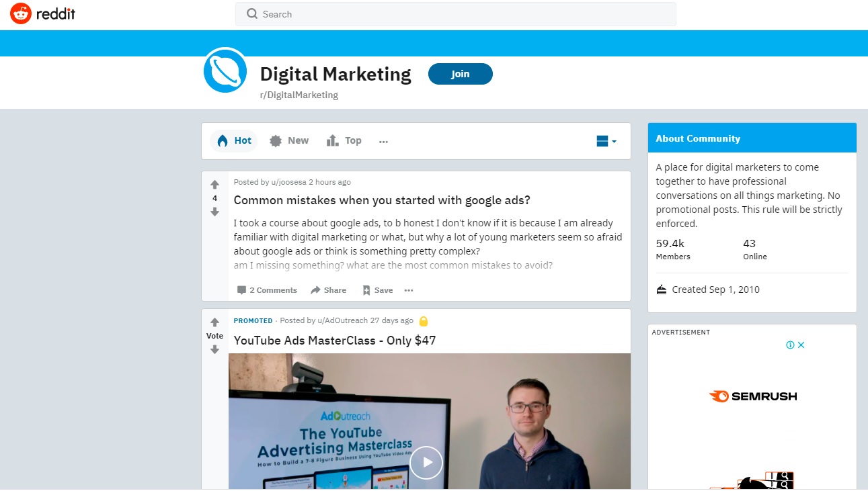Open the ad info icon
868x491 pixels.
point(791,345)
